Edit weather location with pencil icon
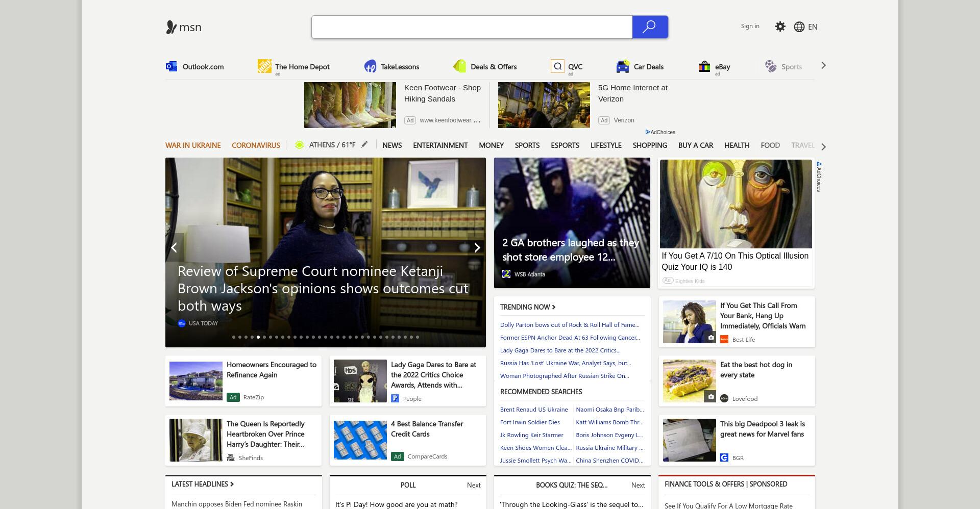 pos(364,145)
